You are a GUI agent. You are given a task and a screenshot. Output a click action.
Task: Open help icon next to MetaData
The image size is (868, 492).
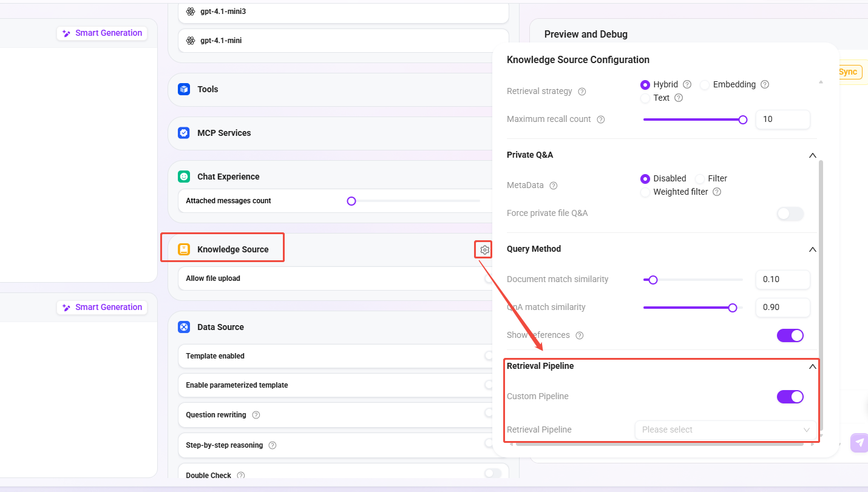pos(553,186)
